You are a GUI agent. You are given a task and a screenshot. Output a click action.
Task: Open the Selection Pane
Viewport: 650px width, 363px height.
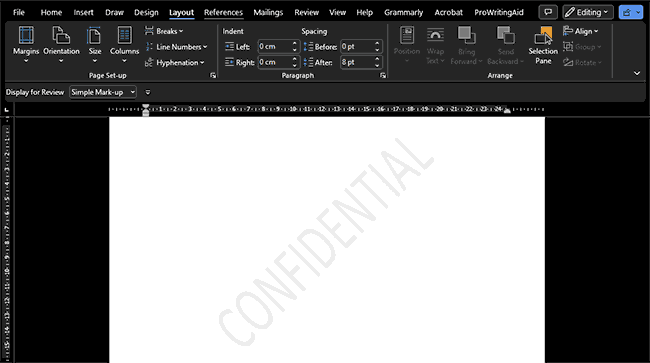(543, 45)
